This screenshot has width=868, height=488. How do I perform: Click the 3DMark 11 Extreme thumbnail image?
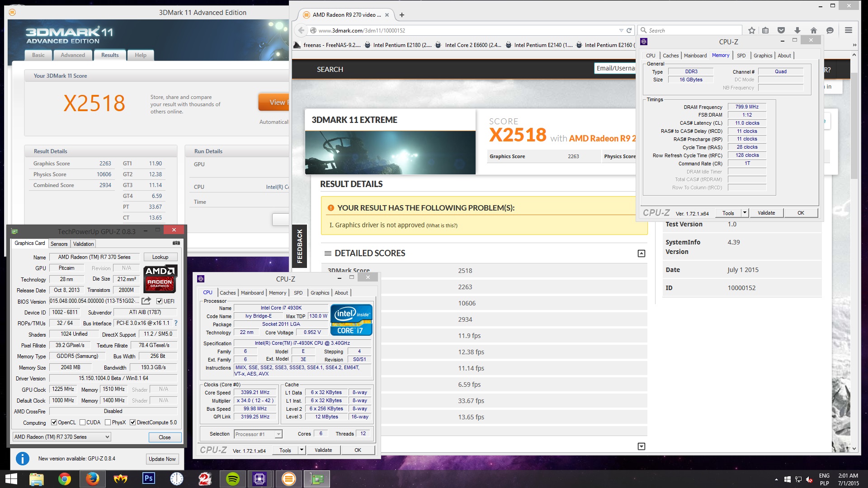pos(390,153)
